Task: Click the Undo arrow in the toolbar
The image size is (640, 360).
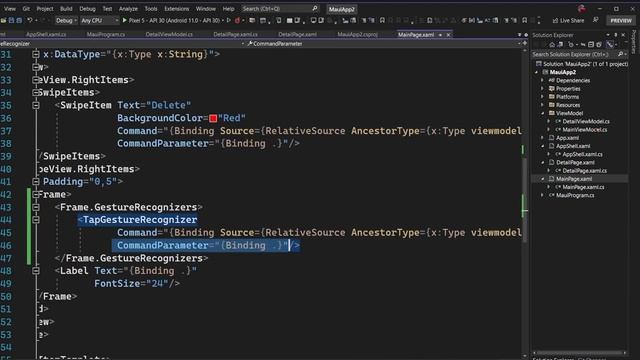Action: [29, 20]
